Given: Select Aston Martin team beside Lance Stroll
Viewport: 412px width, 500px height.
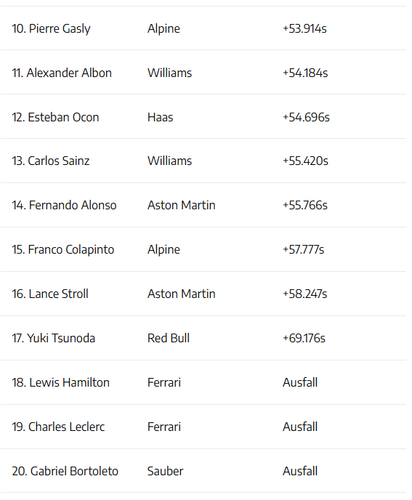Looking at the screenshot, I should (x=181, y=294).
